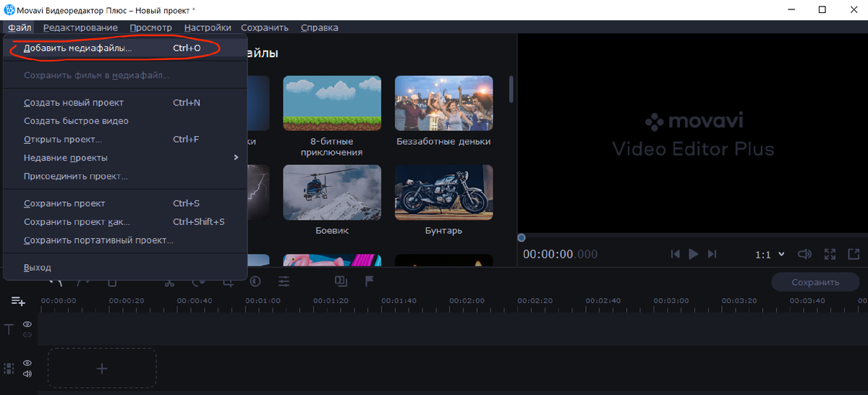The height and width of the screenshot is (395, 868).
Task: Select the title track T icon
Action: coord(9,330)
